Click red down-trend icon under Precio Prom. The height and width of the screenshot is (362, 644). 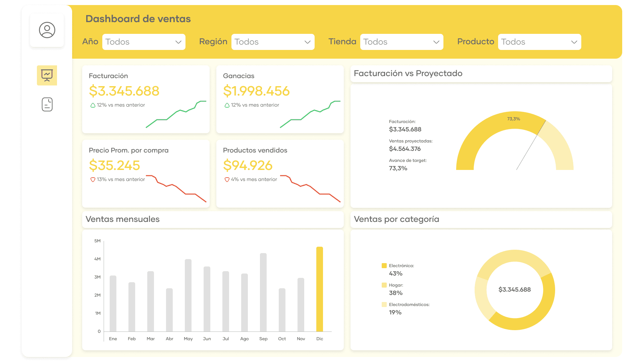pyautogui.click(x=93, y=180)
